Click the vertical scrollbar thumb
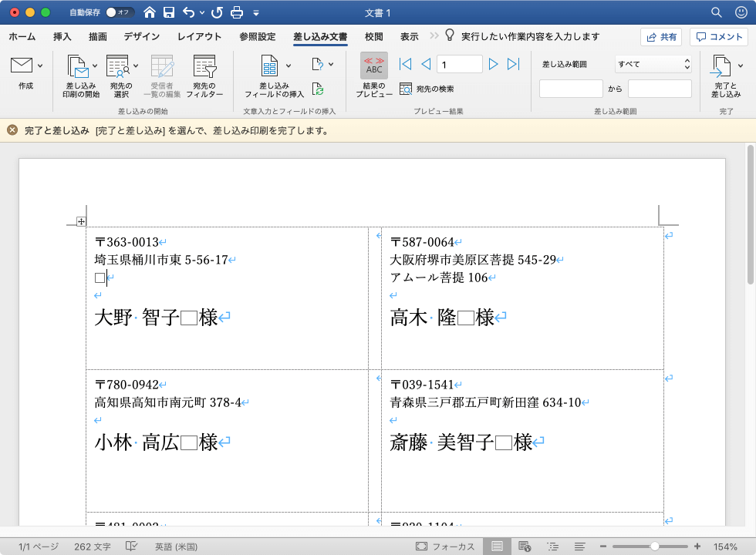This screenshot has height=555, width=756. click(750, 214)
